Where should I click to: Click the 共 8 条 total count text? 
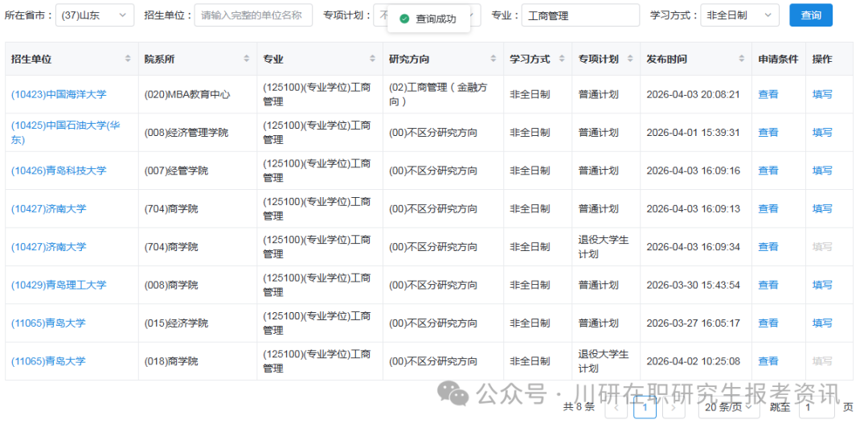(579, 407)
